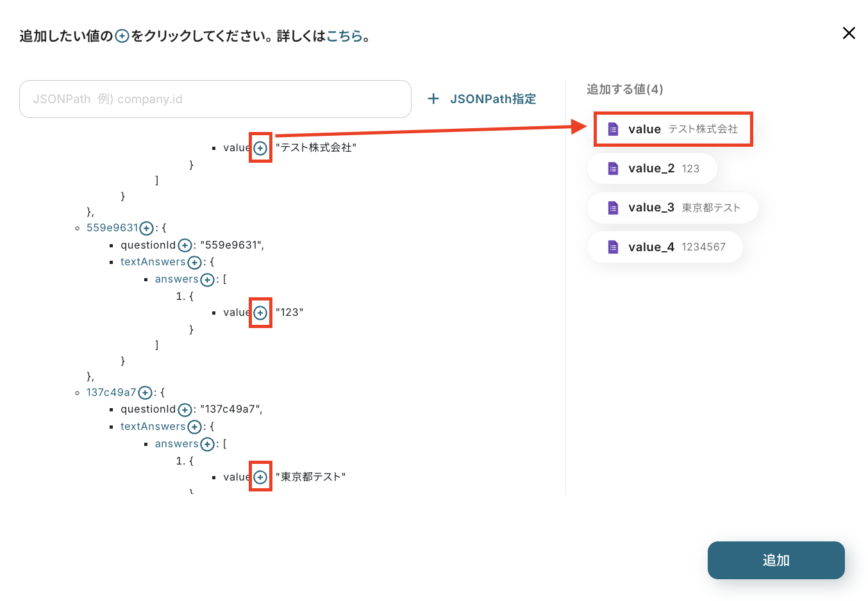Click plus icon beside answers under 559e9631

[x=207, y=279]
